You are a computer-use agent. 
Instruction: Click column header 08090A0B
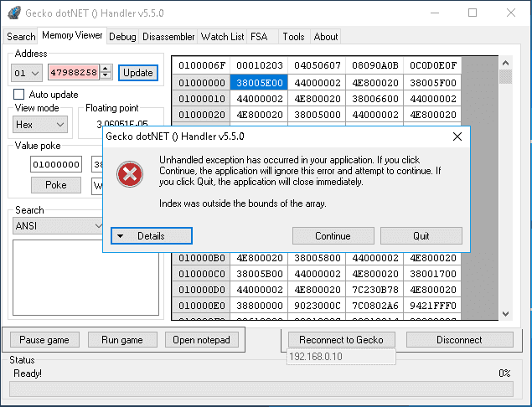pyautogui.click(x=374, y=65)
